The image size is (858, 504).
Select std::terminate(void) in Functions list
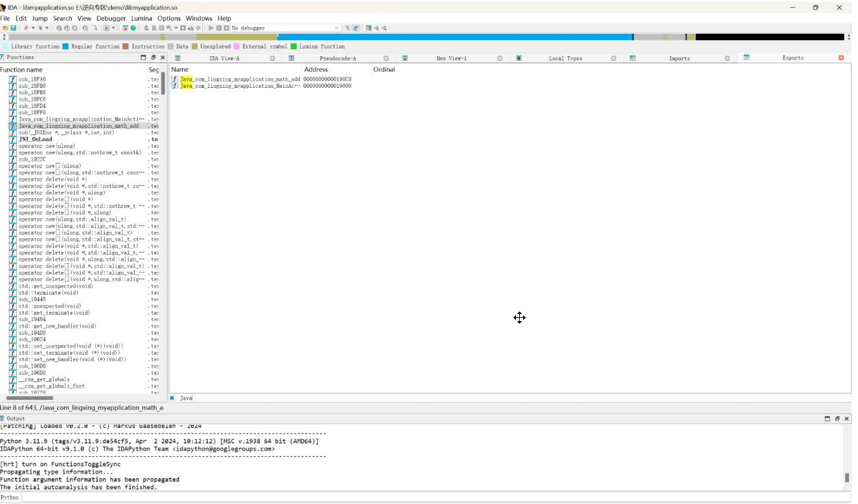(48, 293)
